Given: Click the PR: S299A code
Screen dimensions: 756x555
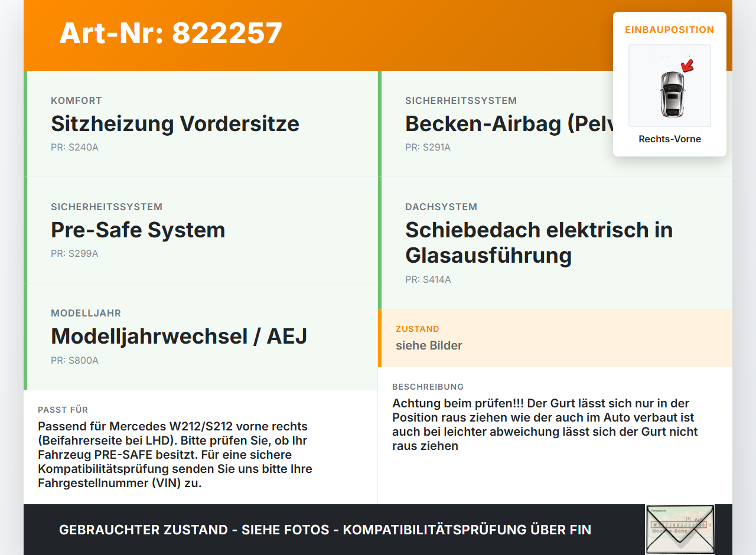Looking at the screenshot, I should (74, 254).
